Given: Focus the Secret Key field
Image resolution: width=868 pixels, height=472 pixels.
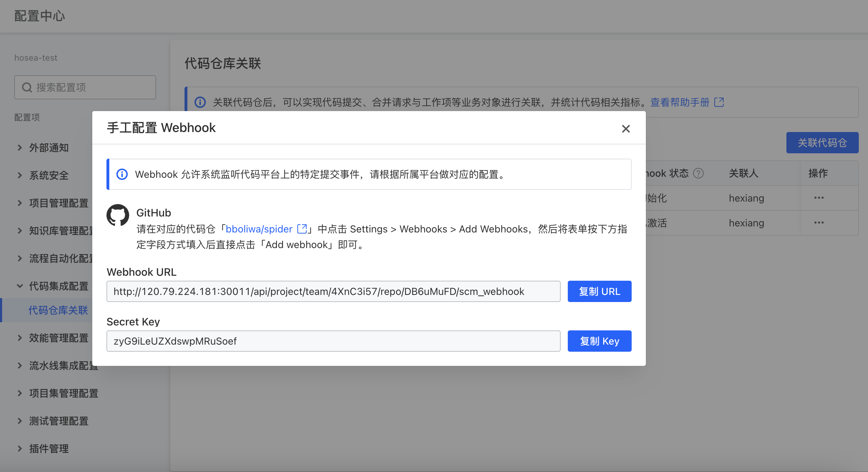Looking at the screenshot, I should pyautogui.click(x=333, y=341).
